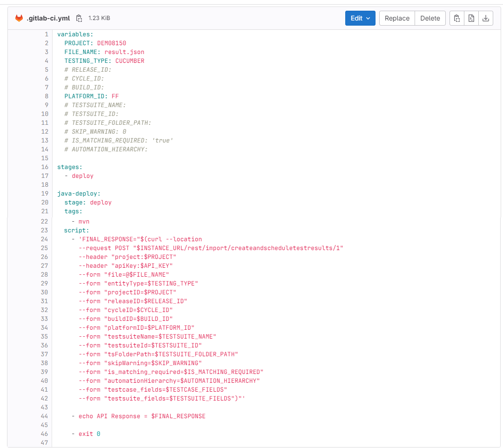Select line number 44 beside echo API Response
The image size is (503, 448).
coord(45,416)
